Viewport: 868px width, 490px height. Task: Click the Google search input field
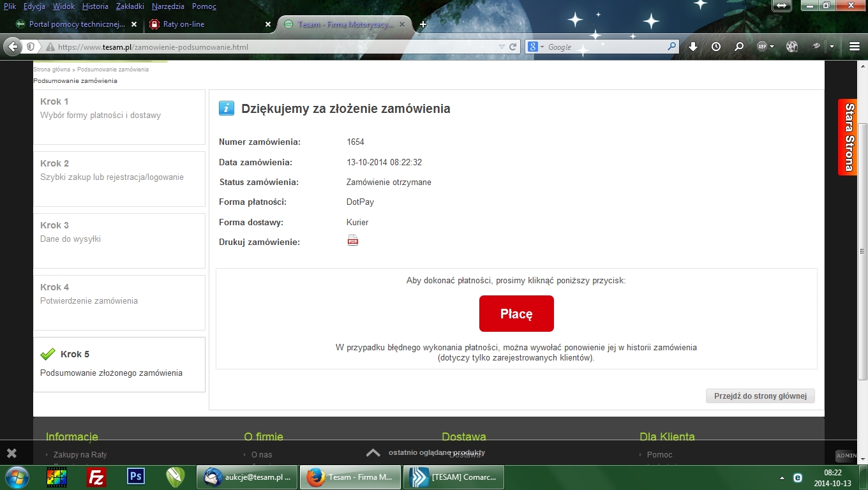[606, 47]
